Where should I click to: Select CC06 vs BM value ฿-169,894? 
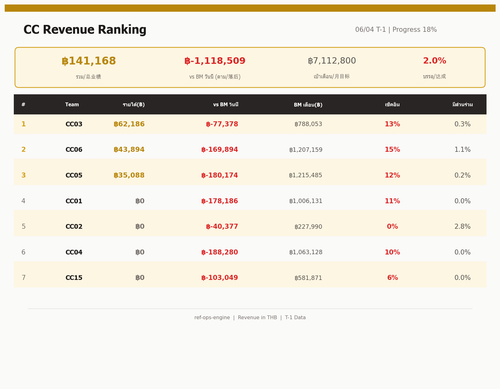click(220, 149)
